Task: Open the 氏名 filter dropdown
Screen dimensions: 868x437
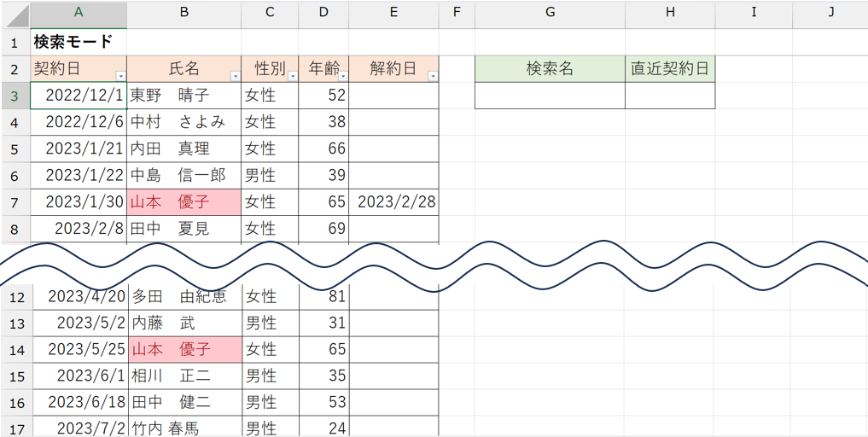Action: coord(236,77)
